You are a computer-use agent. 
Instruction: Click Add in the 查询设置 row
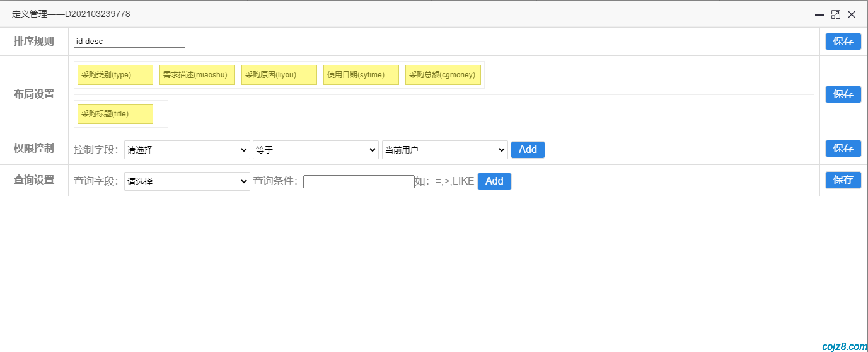click(494, 181)
